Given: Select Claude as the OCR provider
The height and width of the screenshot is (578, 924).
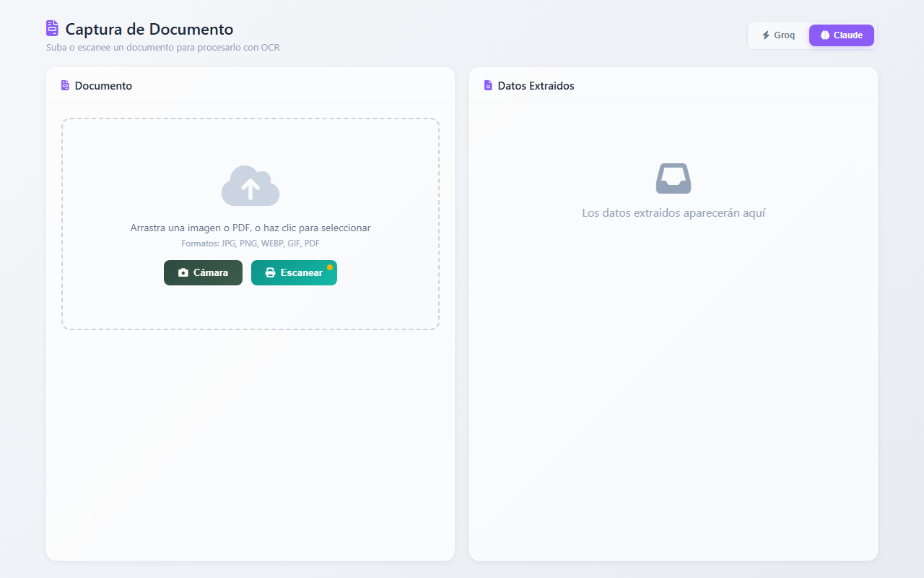Looking at the screenshot, I should click(x=842, y=35).
